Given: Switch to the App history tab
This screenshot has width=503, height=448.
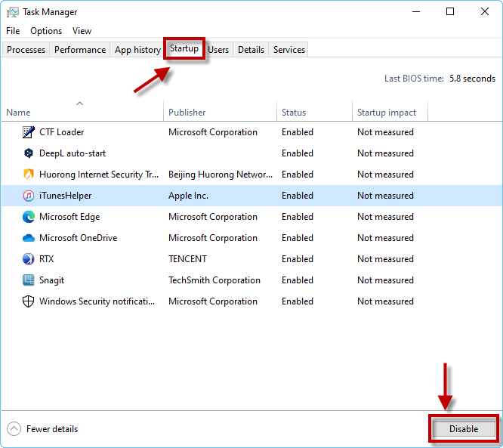Looking at the screenshot, I should point(137,50).
